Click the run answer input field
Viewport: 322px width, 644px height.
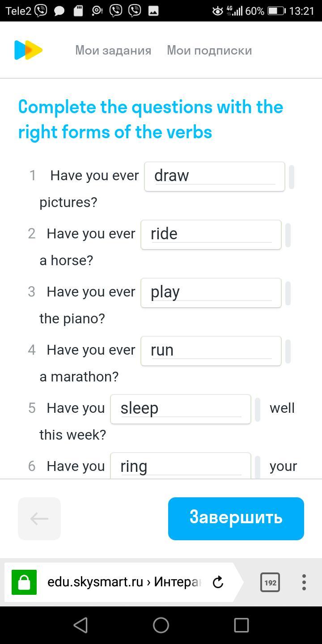tap(211, 351)
